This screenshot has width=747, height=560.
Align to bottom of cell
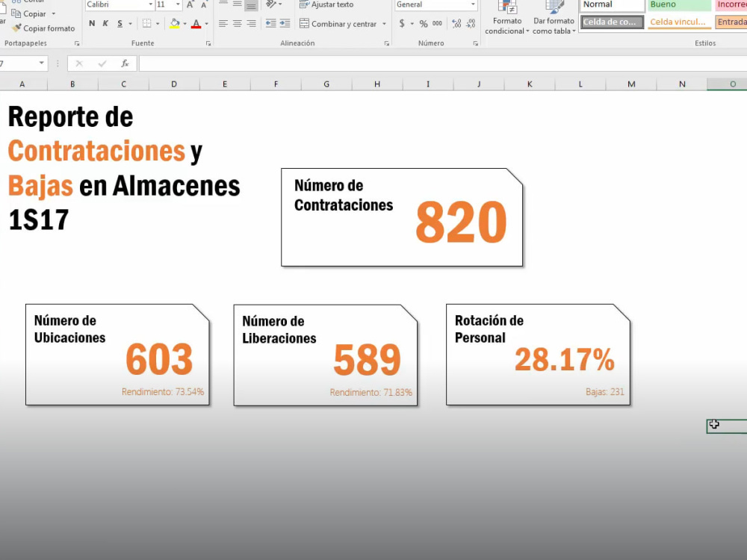click(251, 4)
